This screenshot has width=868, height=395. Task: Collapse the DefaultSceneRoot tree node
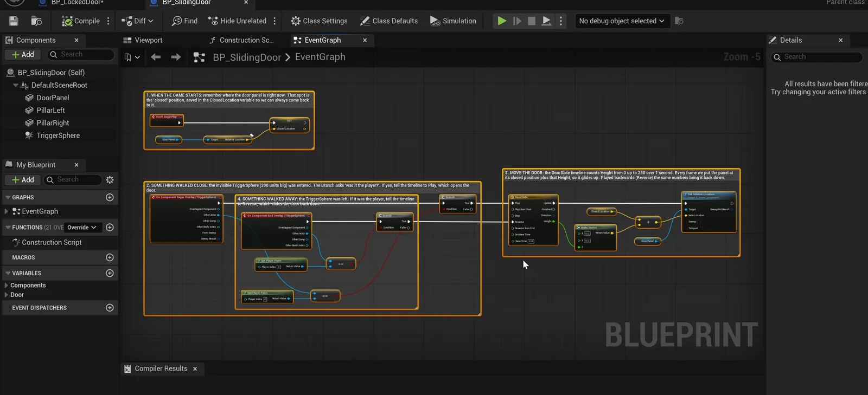pyautogui.click(x=16, y=86)
